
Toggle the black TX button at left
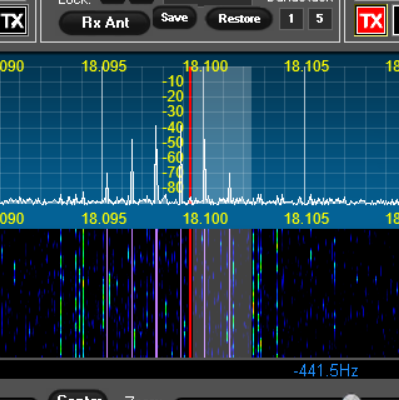(13, 21)
